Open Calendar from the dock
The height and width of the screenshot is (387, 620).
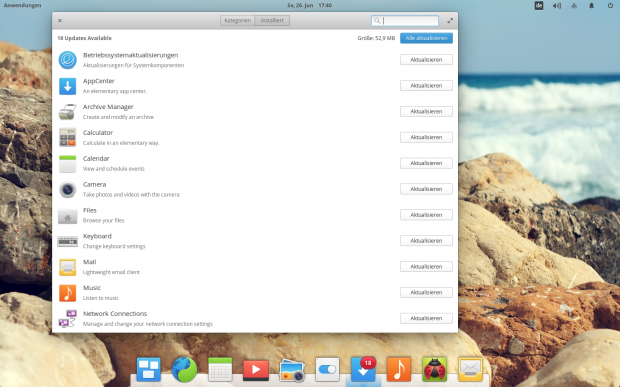click(x=220, y=369)
